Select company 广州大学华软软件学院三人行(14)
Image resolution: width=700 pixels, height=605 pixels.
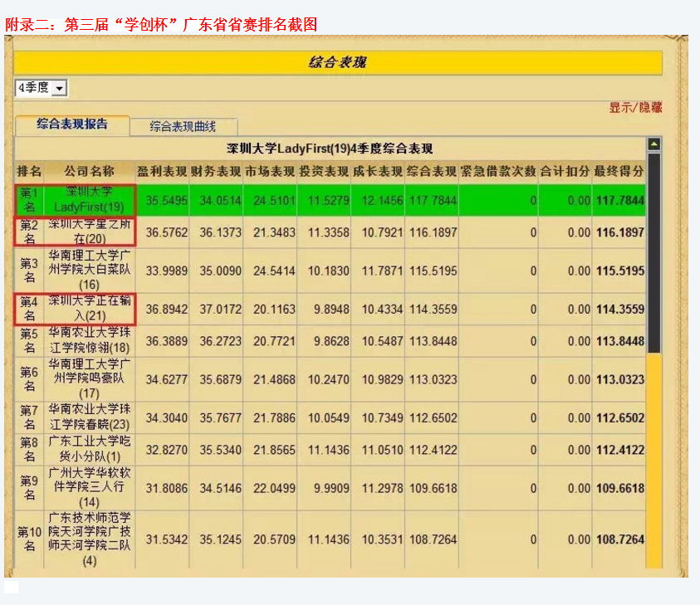pyautogui.click(x=90, y=488)
